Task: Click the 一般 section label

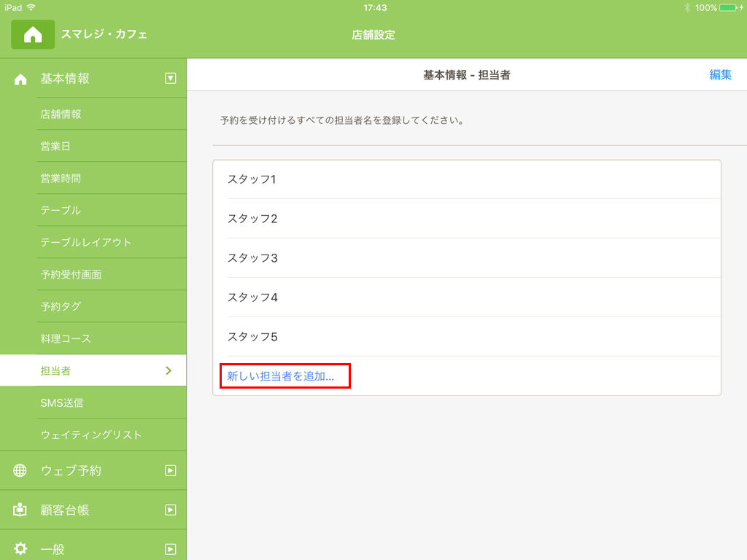Action: point(53,549)
